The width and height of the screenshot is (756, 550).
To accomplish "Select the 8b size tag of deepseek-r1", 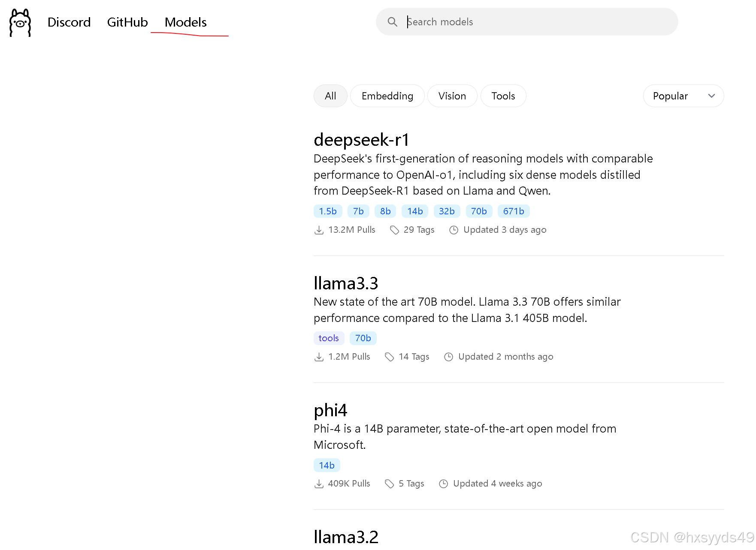I will click(x=385, y=211).
